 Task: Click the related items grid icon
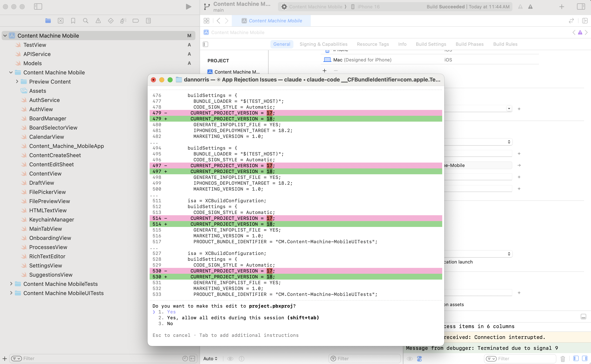[206, 21]
